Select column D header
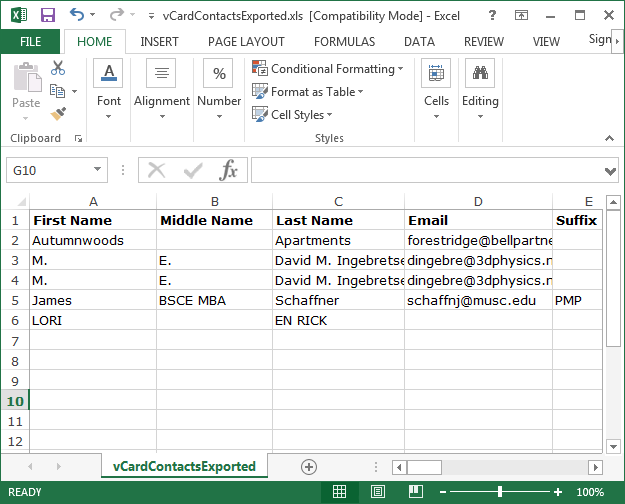Viewport: 625px width, 504px height. (x=478, y=201)
